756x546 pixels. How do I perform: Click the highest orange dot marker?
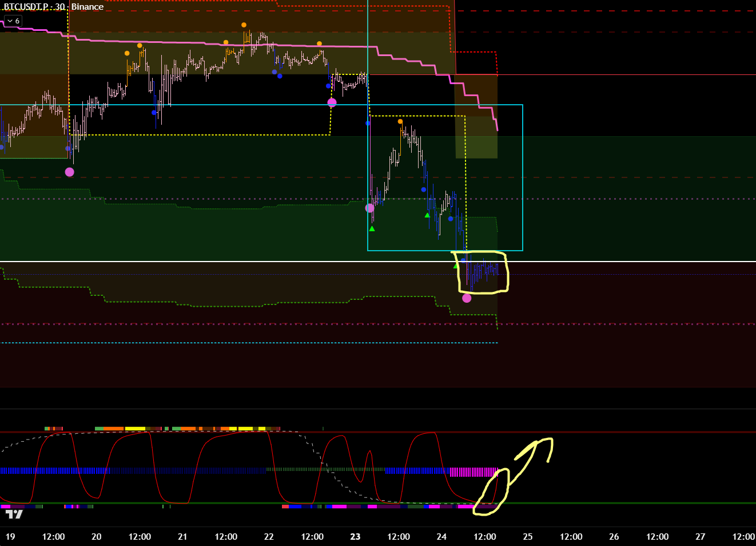(x=244, y=25)
